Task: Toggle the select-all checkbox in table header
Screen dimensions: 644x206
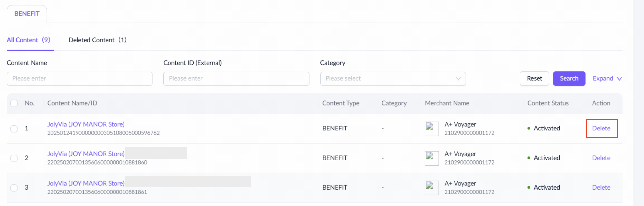Action: (x=14, y=103)
